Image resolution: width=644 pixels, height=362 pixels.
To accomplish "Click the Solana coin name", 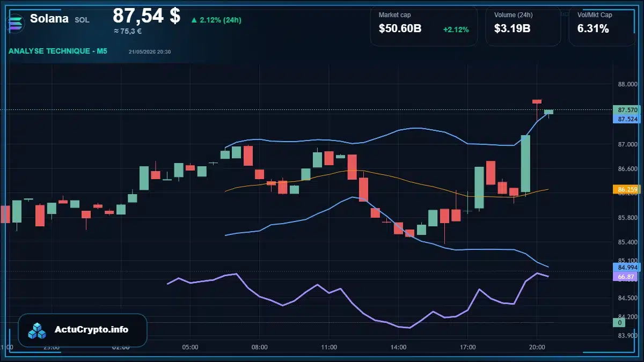I will coord(49,19).
